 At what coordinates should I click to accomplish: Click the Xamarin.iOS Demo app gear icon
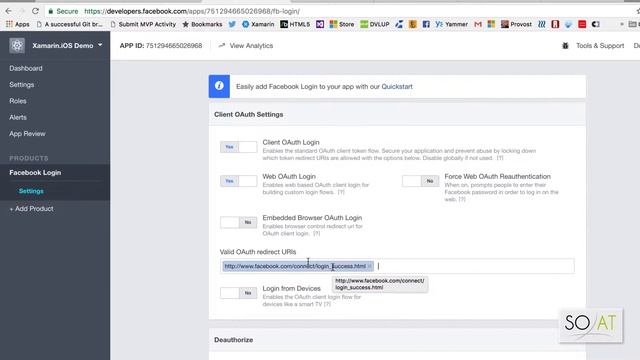[x=17, y=45]
